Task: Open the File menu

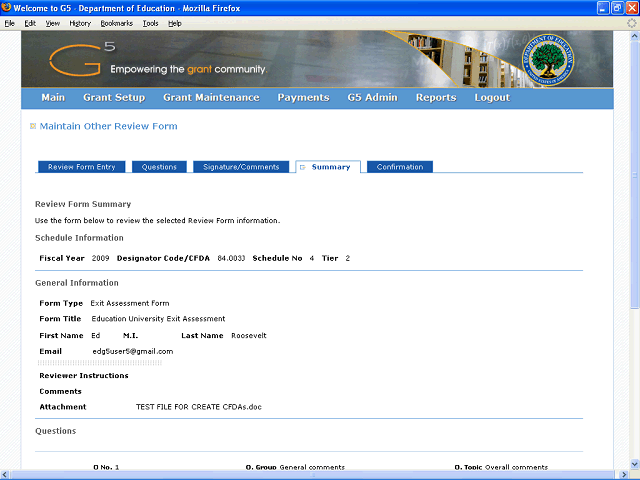Action: [9, 23]
